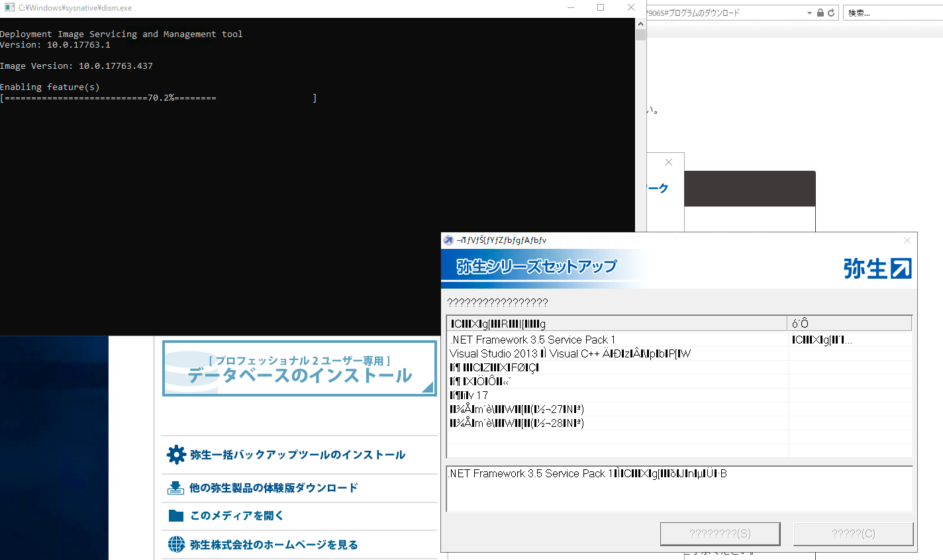Click the console scrollbar up arrow
Screen dimensions: 943x560
click(x=640, y=24)
